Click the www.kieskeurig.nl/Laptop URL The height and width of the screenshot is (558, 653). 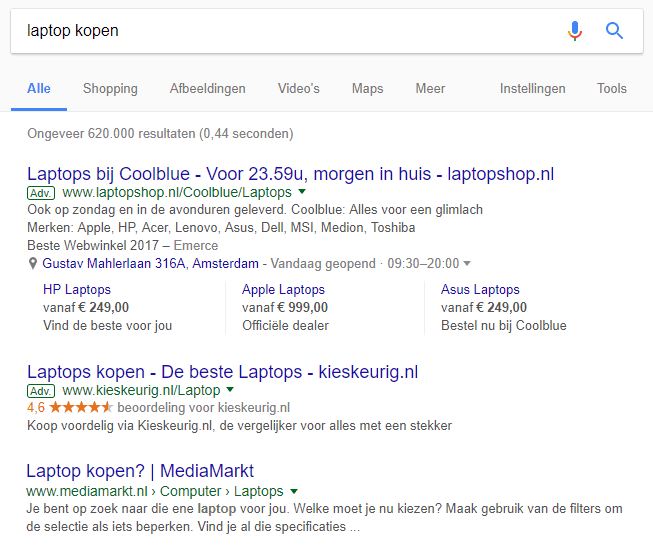tap(141, 391)
